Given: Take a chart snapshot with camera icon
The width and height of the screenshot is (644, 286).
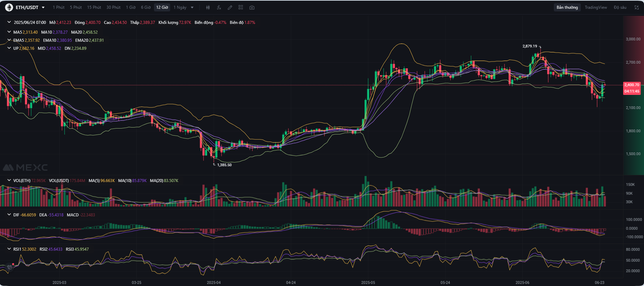Looking at the screenshot, I should pyautogui.click(x=252, y=7).
